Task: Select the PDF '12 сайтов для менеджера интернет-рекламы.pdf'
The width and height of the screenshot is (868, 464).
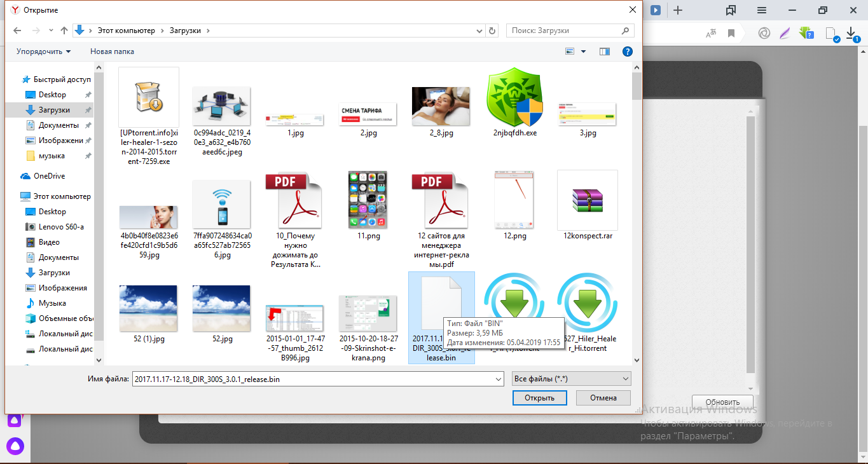Action: click(441, 220)
